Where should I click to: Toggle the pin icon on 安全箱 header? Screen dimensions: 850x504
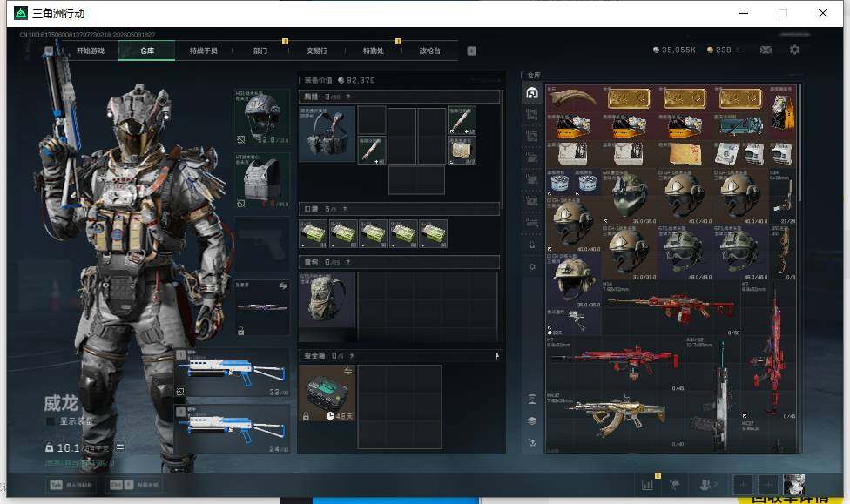tap(496, 355)
